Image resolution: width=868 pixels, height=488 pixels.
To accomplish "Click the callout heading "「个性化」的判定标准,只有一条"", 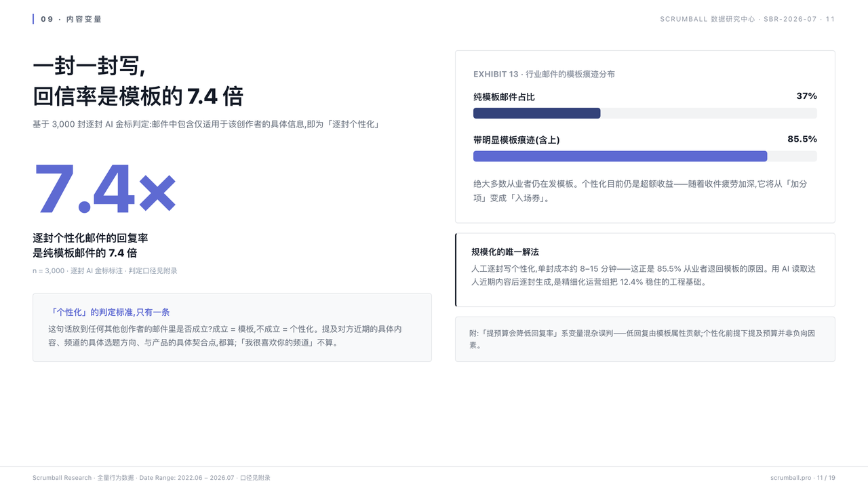I will (x=109, y=312).
